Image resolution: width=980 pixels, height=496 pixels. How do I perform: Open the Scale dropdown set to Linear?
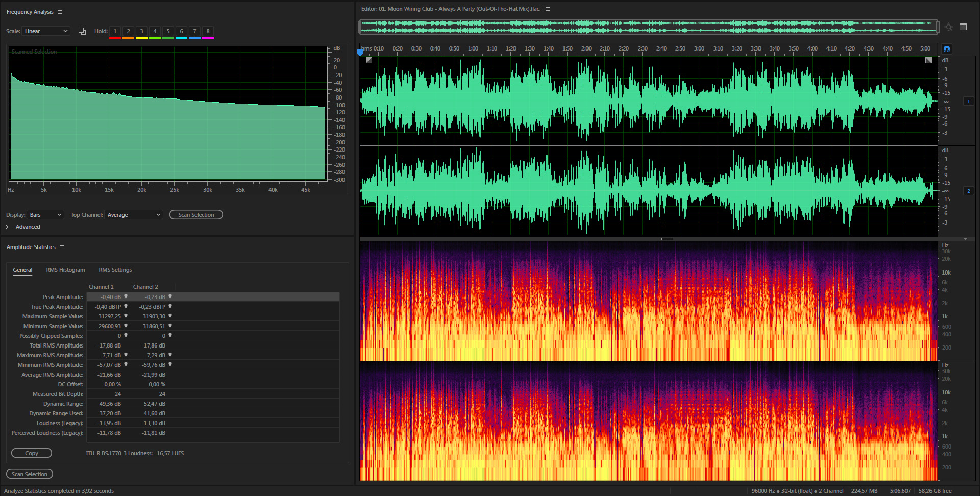click(46, 31)
